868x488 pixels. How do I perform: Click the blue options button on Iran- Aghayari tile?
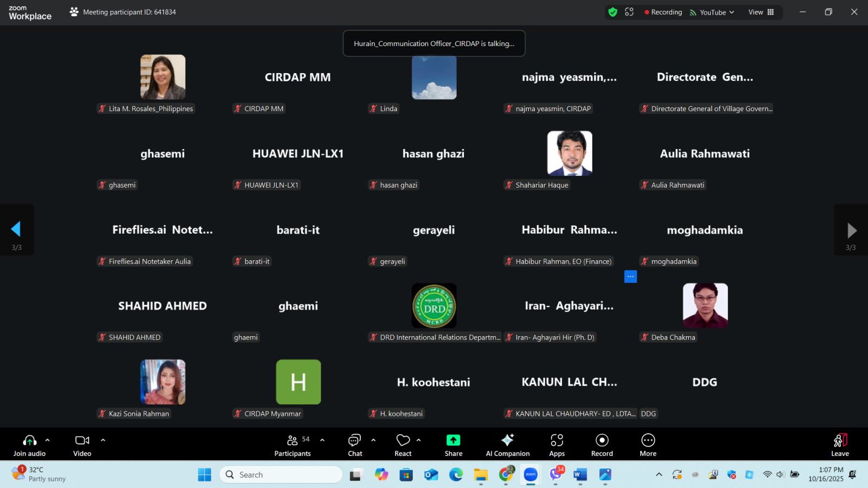pos(630,277)
